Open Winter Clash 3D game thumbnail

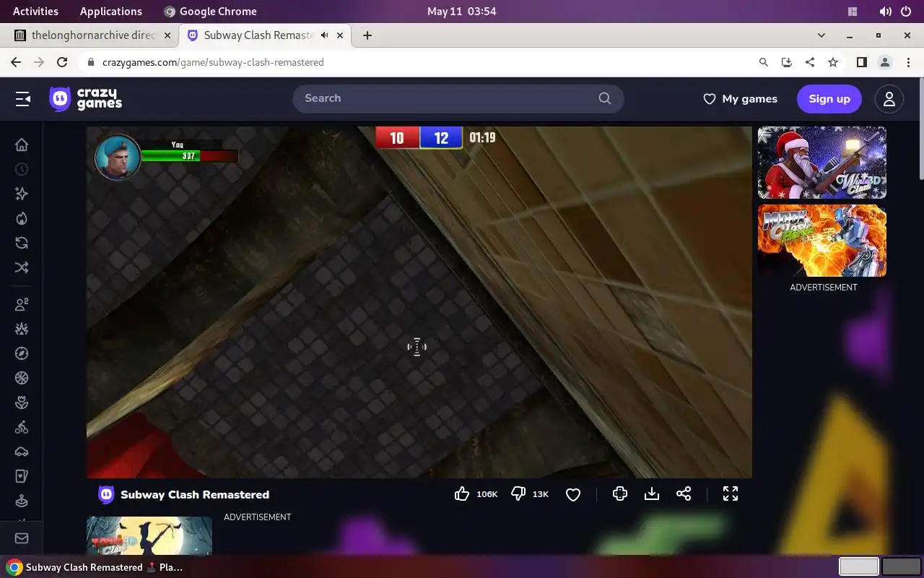pyautogui.click(x=822, y=163)
